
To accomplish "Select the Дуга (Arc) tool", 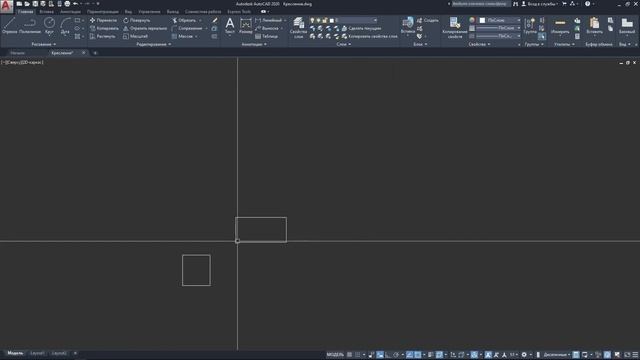I will coord(65,26).
